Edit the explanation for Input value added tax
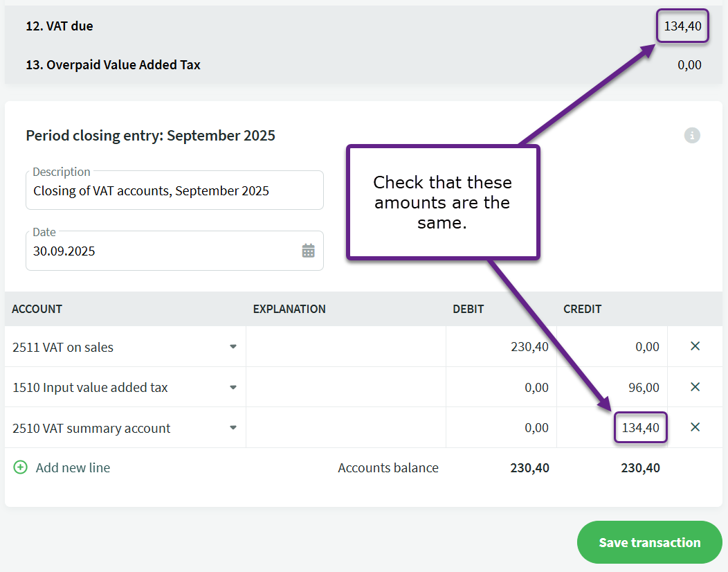This screenshot has width=728, height=572. tap(345, 387)
